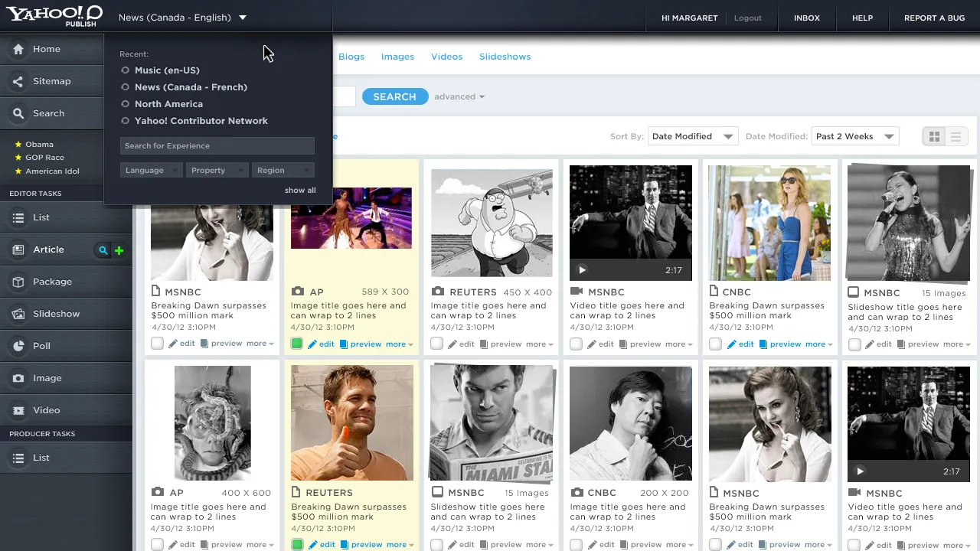
Task: Click the star icon next to GOP Race
Action: point(18,157)
